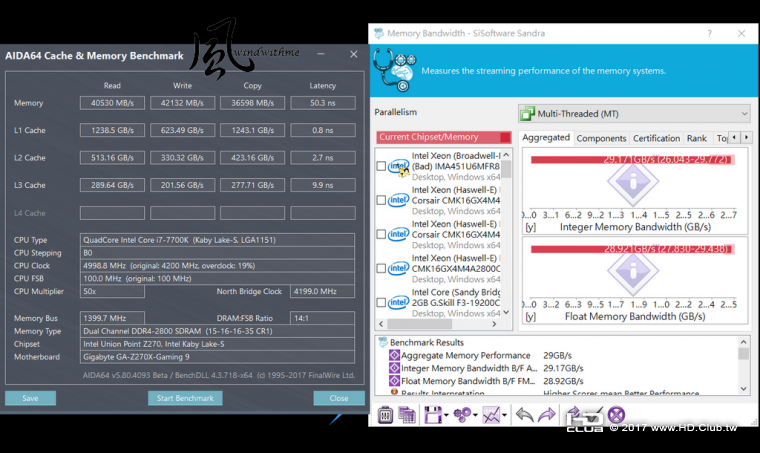The height and width of the screenshot is (453, 760).
Task: Click the Memory Type DDR4-2800 SDRAM field
Action: (x=217, y=331)
